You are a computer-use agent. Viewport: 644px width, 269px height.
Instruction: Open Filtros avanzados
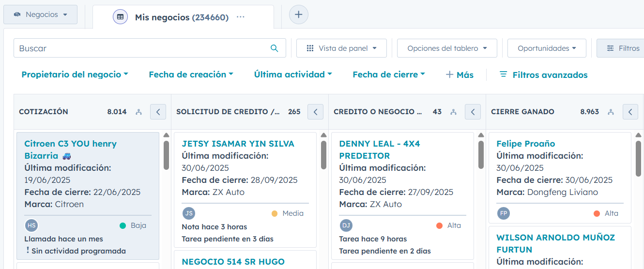tap(543, 75)
